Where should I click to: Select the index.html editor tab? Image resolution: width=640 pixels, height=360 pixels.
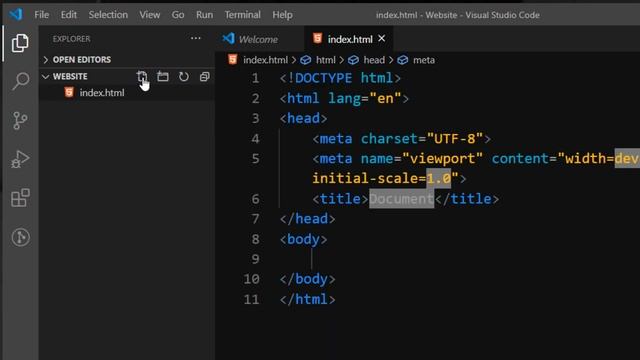coord(349,39)
